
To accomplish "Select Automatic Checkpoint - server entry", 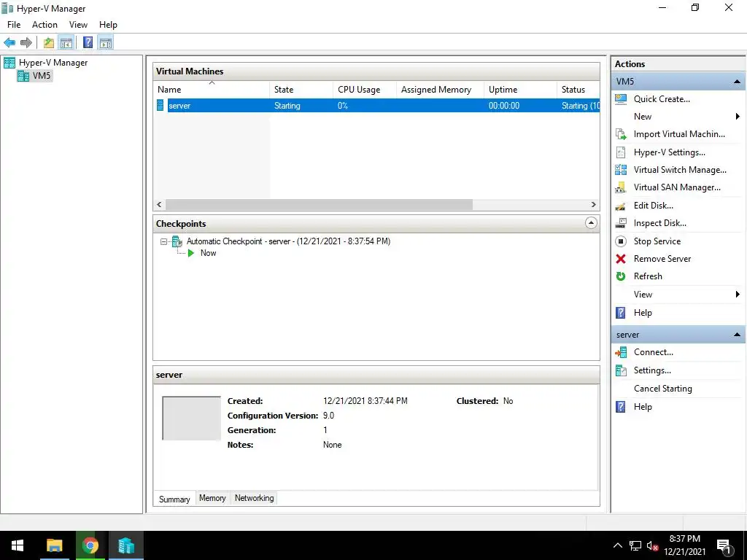I will pyautogui.click(x=288, y=241).
